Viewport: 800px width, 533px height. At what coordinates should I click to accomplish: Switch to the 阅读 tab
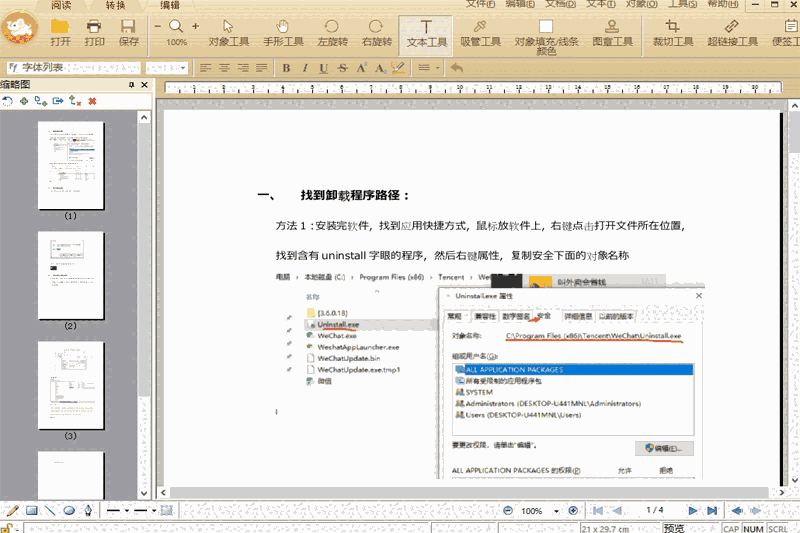(x=60, y=5)
